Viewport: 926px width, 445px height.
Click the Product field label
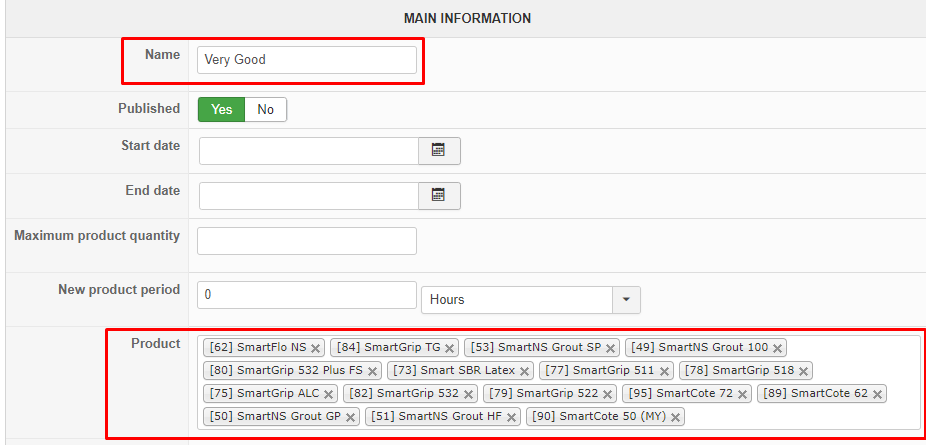(x=155, y=343)
